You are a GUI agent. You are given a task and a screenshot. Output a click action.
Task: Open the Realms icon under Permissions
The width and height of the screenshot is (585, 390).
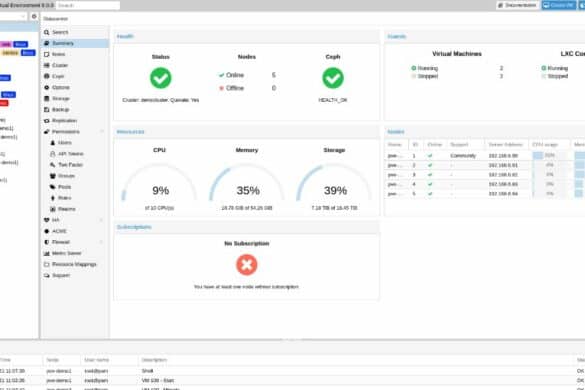pos(53,209)
